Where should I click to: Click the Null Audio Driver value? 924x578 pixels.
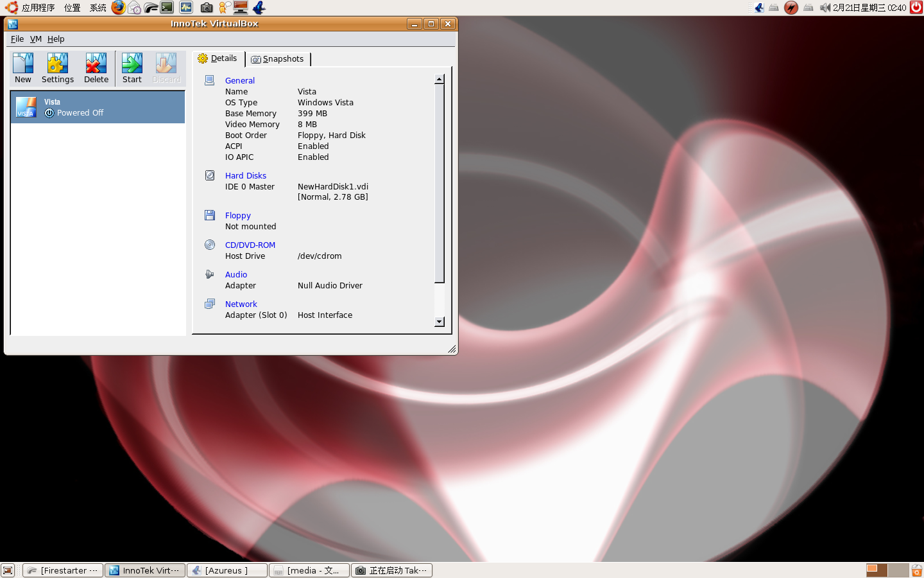tap(330, 286)
